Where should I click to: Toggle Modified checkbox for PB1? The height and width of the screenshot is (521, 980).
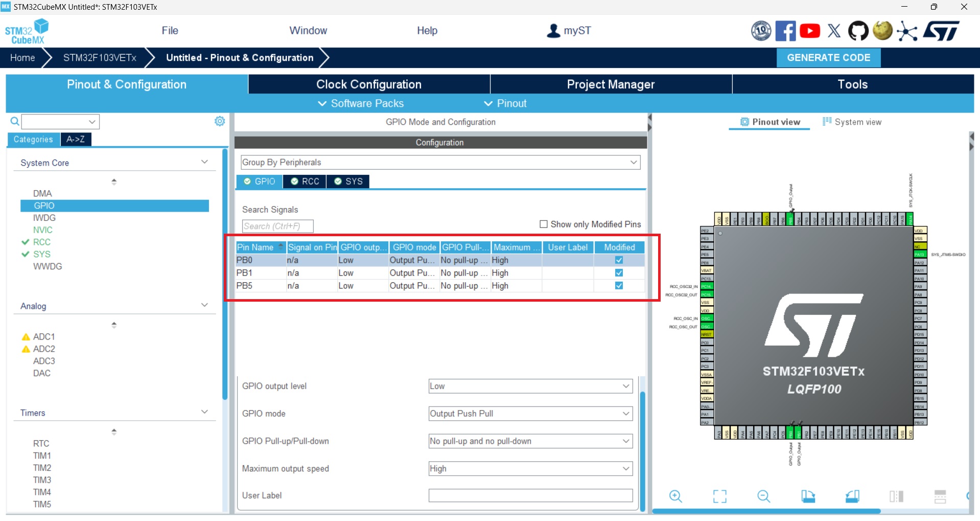point(619,273)
